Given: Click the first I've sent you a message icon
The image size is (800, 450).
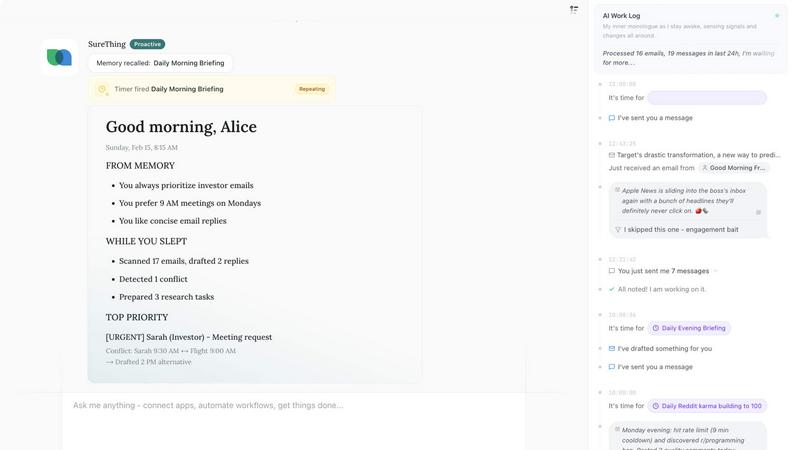Looking at the screenshot, I should [x=611, y=118].
